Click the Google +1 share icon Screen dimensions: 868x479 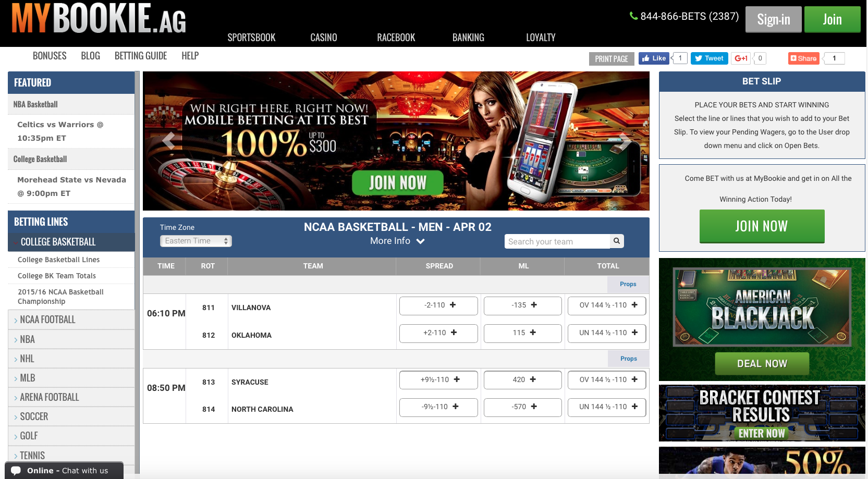pyautogui.click(x=741, y=58)
